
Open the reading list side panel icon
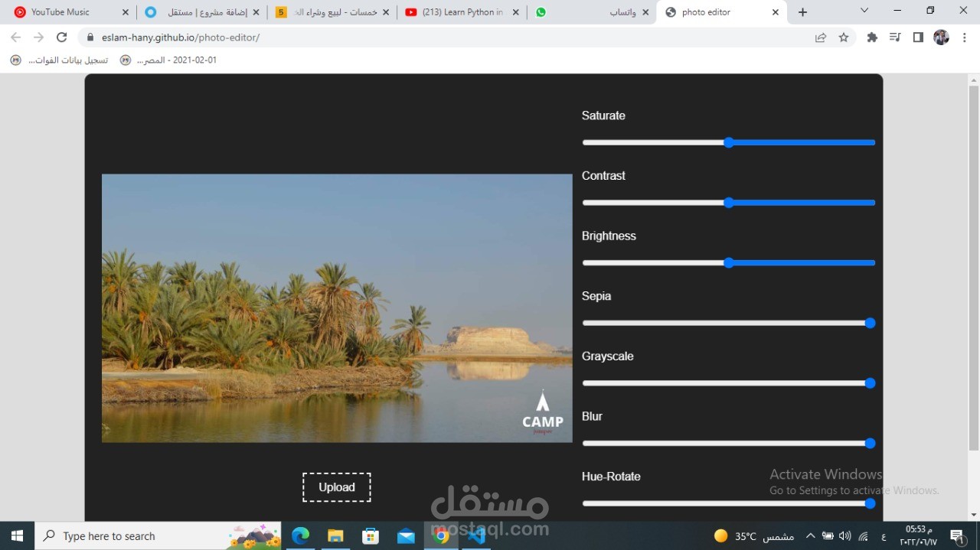tap(918, 37)
